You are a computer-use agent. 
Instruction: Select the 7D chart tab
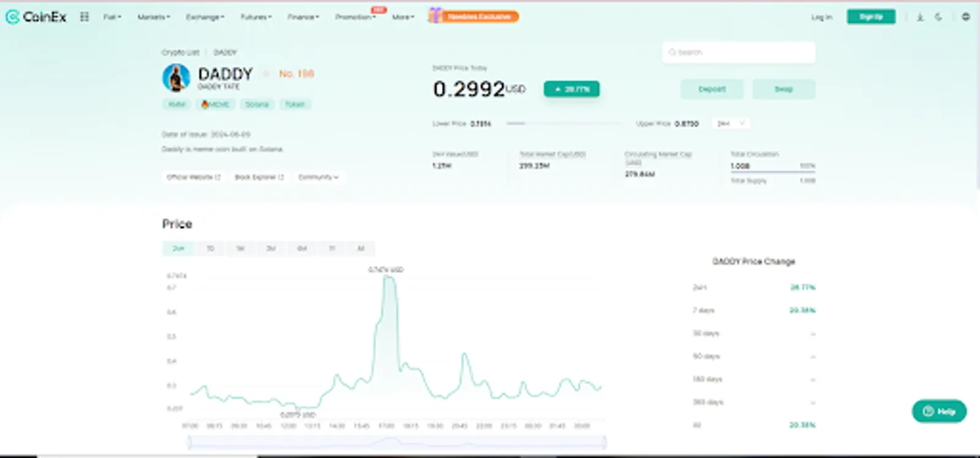[x=210, y=248]
